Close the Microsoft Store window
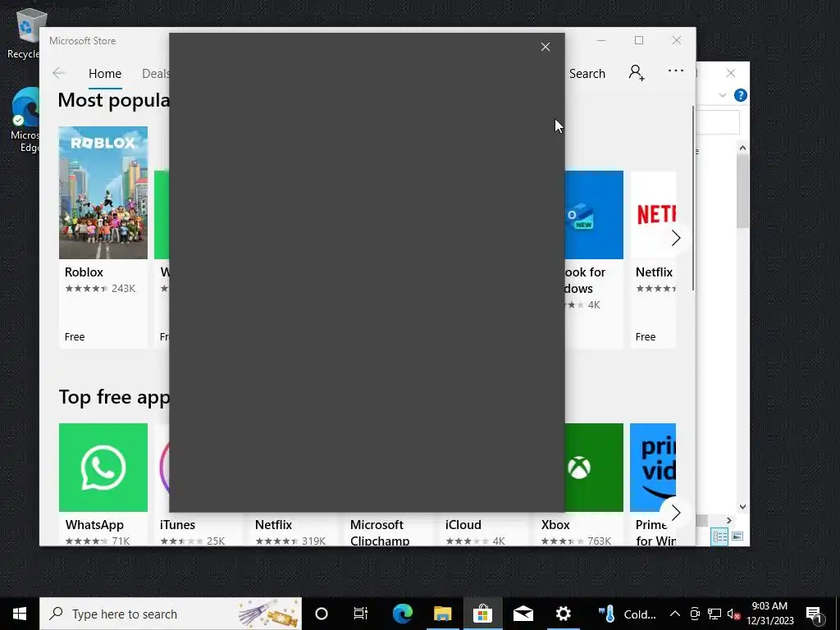This screenshot has width=840, height=630. [x=677, y=40]
